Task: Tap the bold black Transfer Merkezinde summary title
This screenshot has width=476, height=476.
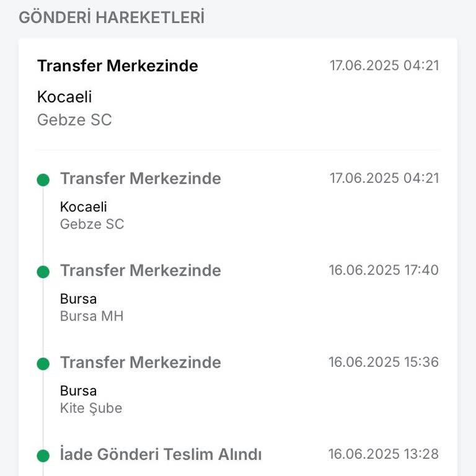Action: pos(118,66)
